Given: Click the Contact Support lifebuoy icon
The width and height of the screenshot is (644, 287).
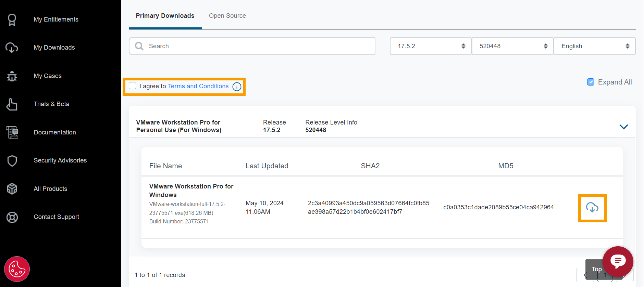Looking at the screenshot, I should coord(12,217).
